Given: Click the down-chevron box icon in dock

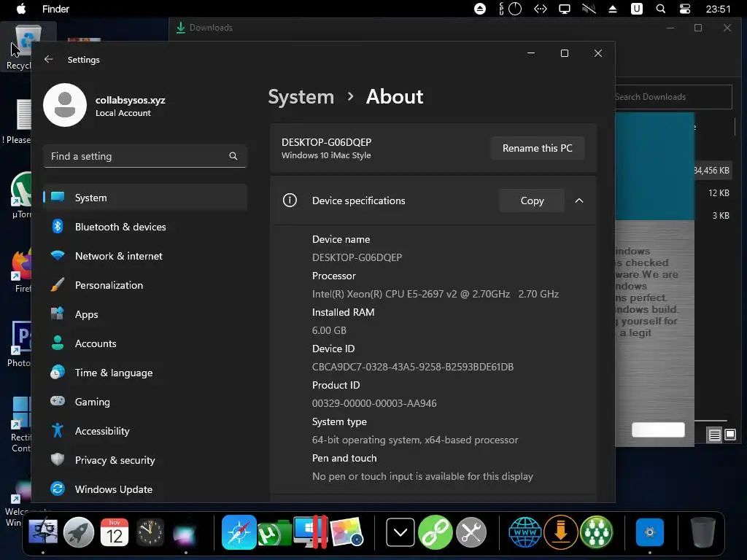Looking at the screenshot, I should [400, 532].
